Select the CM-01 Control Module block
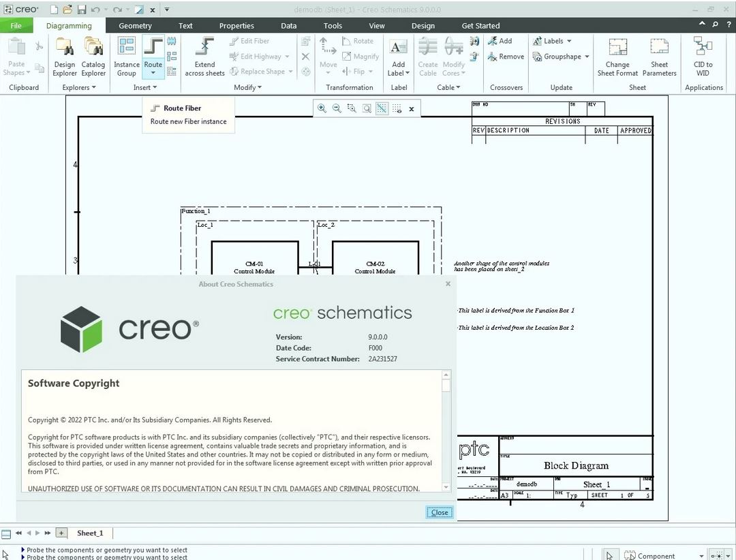This screenshot has height=560, width=736. pos(254,258)
